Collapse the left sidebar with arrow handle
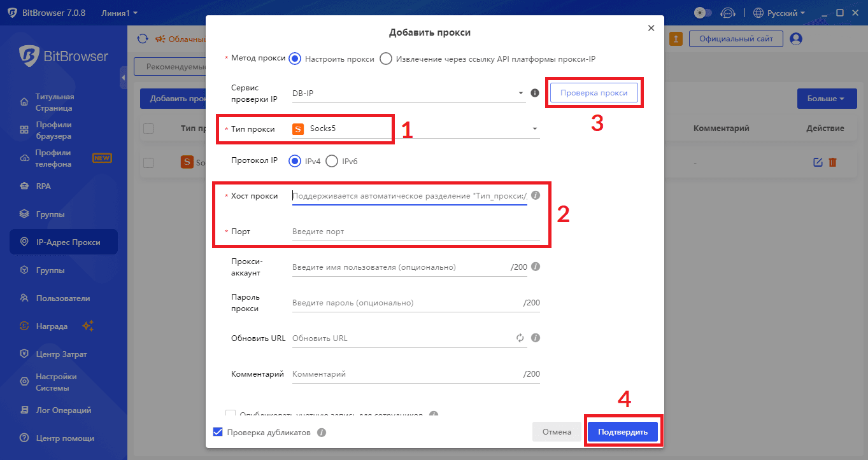Screen dimensions: 868x460 124,78
